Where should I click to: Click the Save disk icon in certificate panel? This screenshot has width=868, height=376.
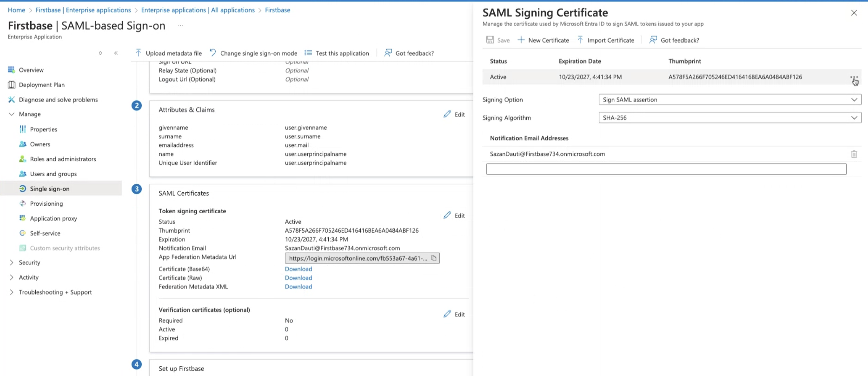click(x=490, y=40)
